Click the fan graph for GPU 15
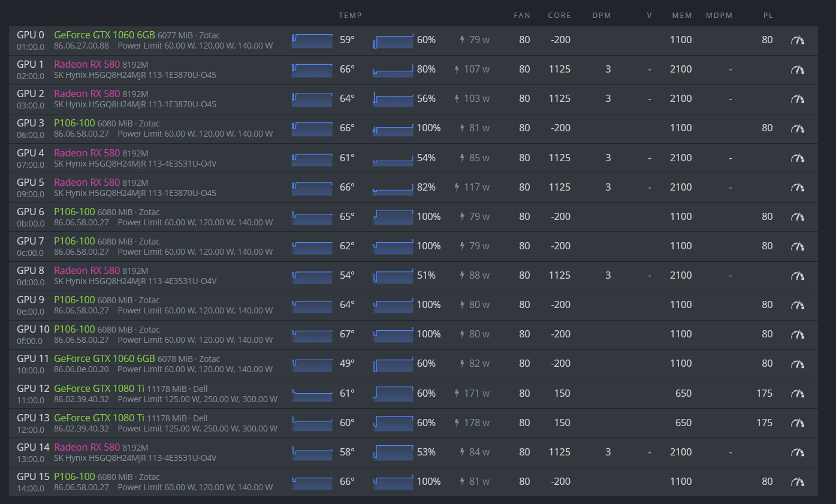 [x=393, y=482]
